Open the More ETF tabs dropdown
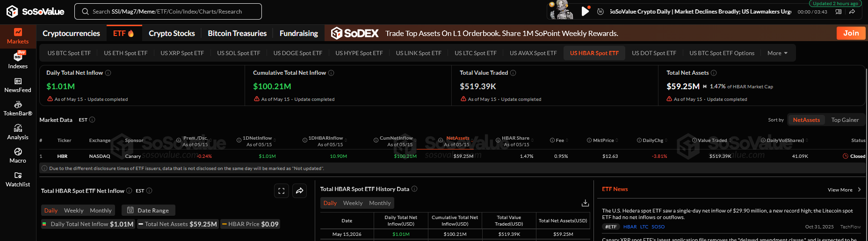Screen dimensions: 868x241 point(777,53)
